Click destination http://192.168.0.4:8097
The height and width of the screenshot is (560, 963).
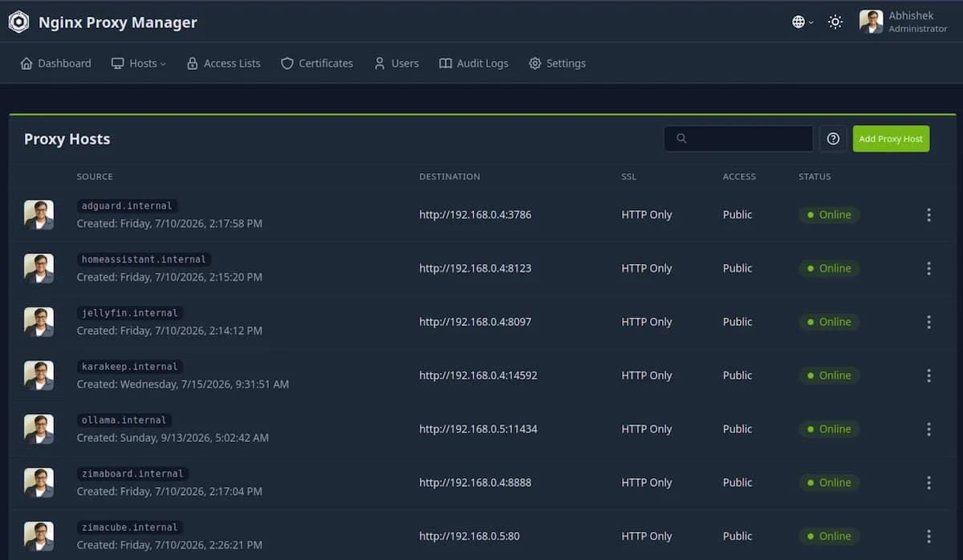[475, 322]
